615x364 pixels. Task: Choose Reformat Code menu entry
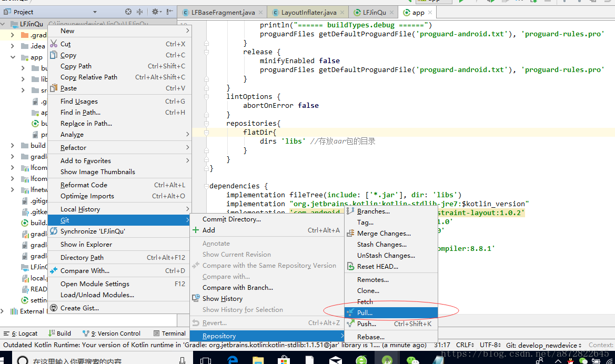coord(119,185)
